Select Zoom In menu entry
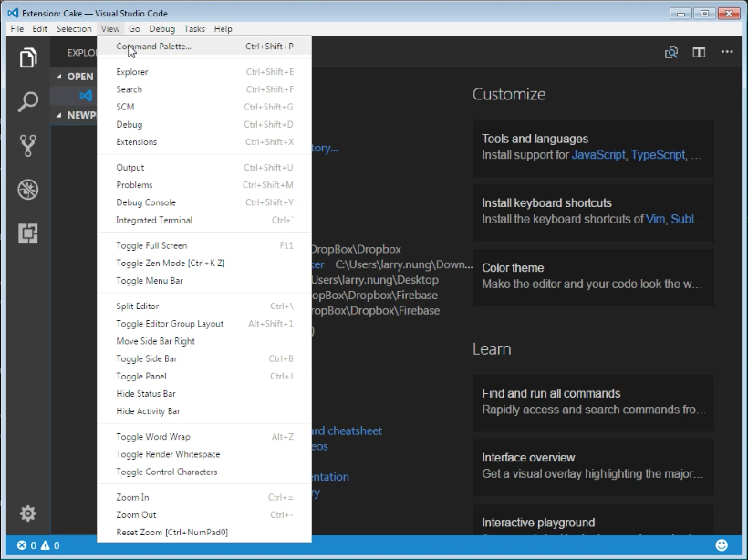748x560 pixels. pos(204,497)
